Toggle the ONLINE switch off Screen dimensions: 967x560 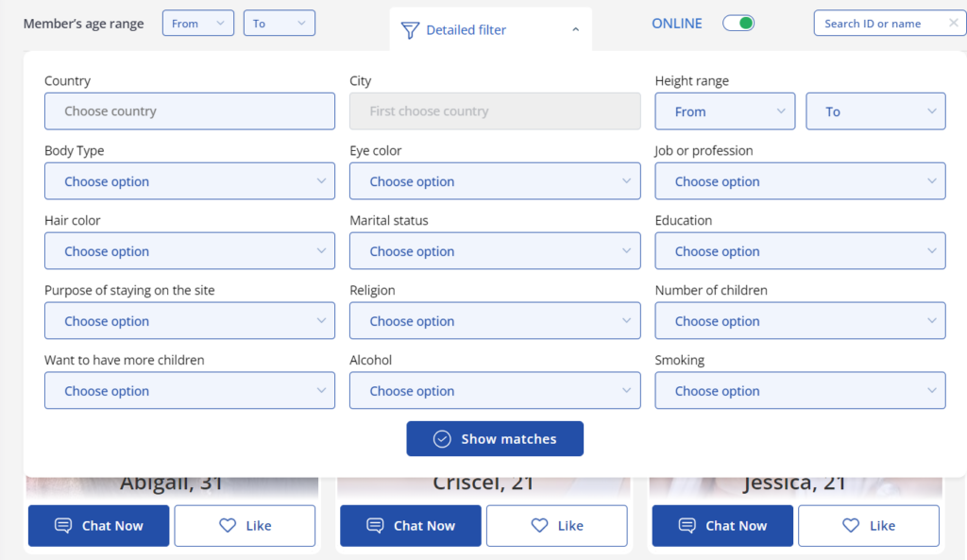pos(738,24)
